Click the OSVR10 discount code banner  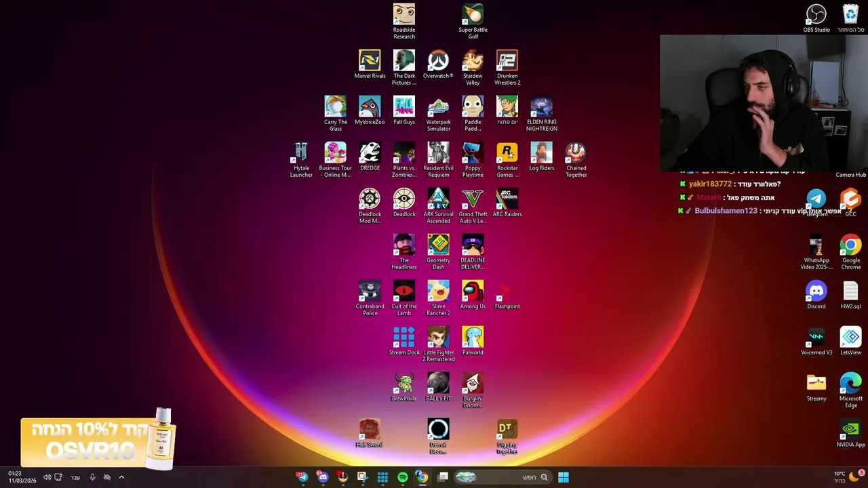tap(97, 441)
